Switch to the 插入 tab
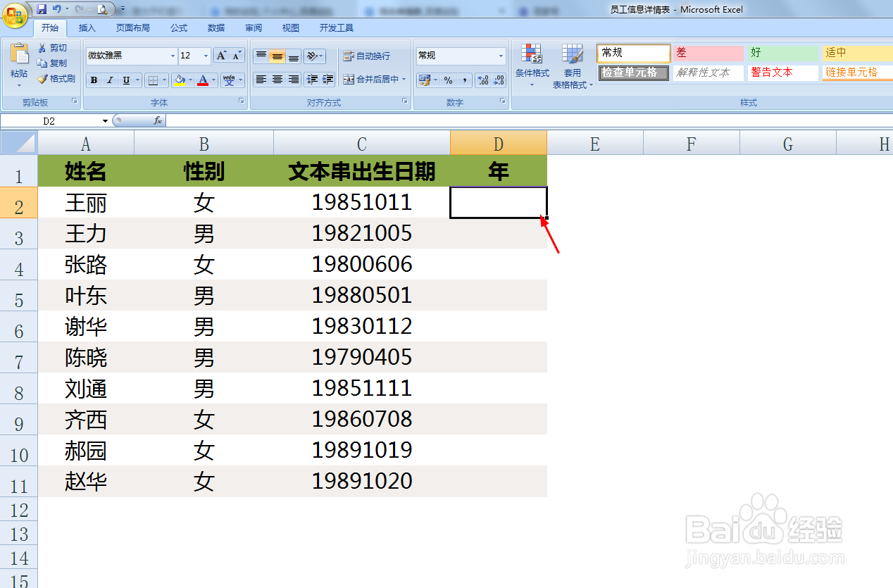The height and width of the screenshot is (588, 893). click(87, 28)
